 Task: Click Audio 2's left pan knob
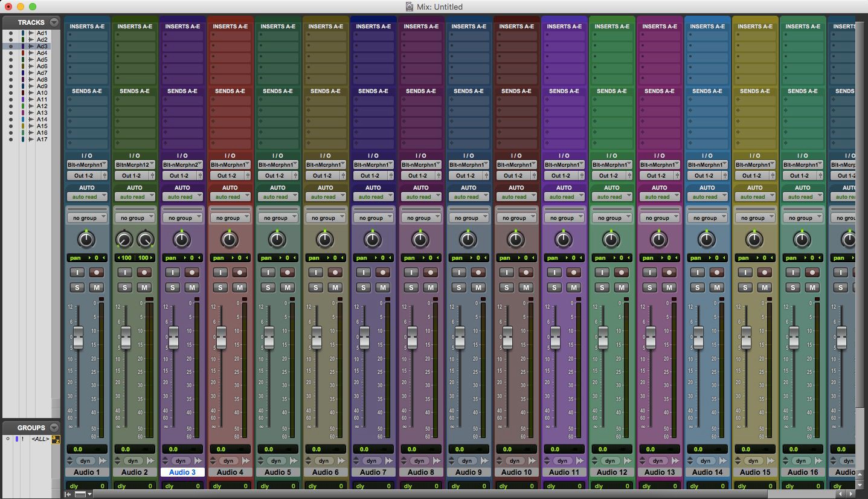pos(124,240)
